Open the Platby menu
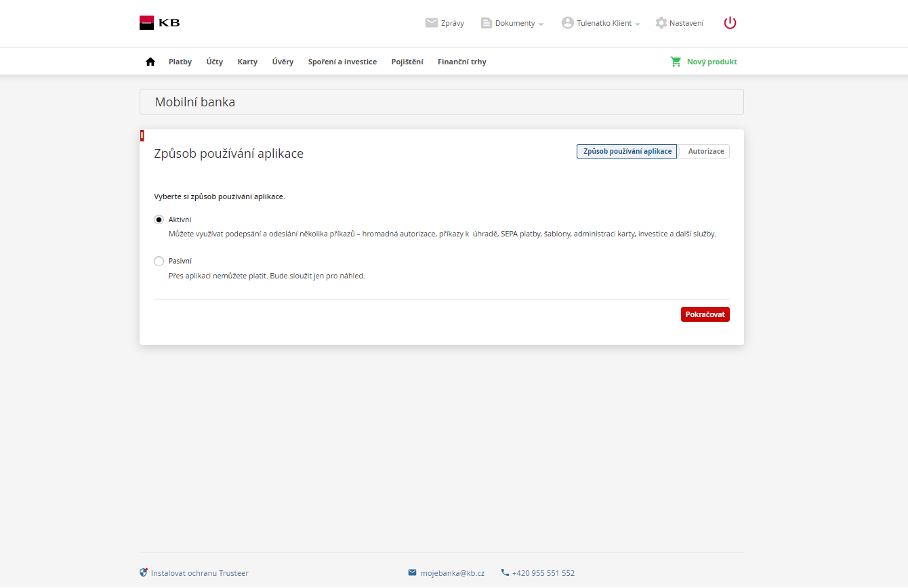 (180, 62)
